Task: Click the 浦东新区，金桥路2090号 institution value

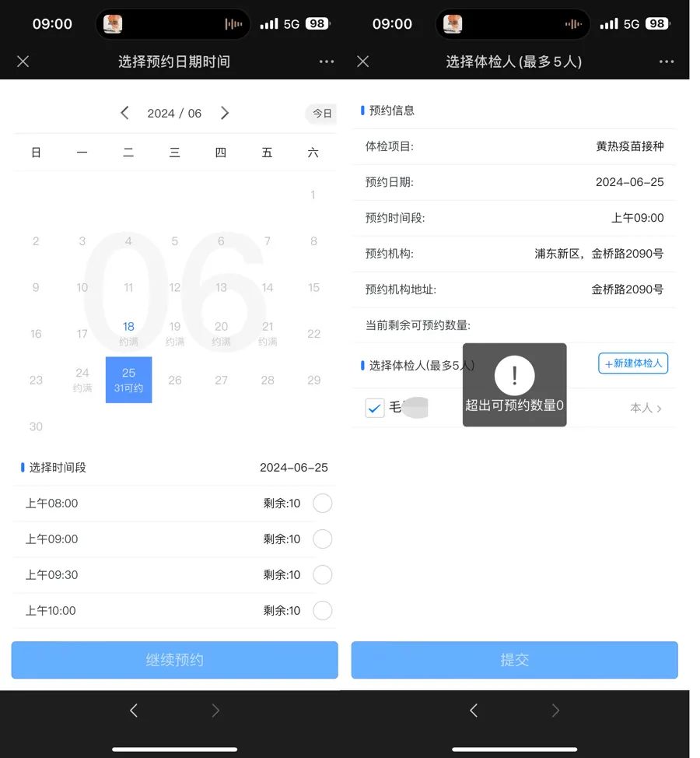Action: [x=599, y=254]
